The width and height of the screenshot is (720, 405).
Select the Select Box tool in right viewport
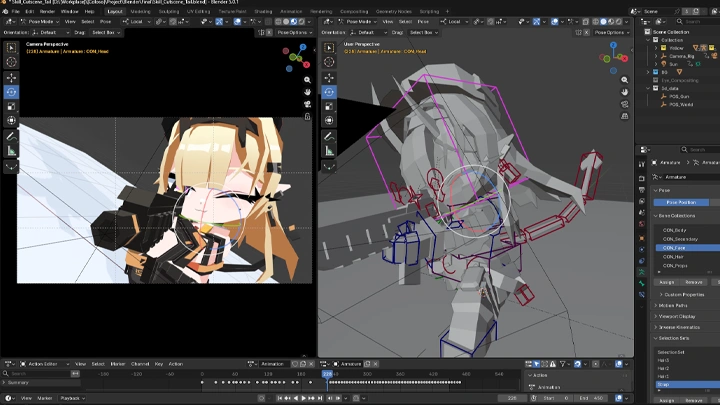[x=329, y=48]
